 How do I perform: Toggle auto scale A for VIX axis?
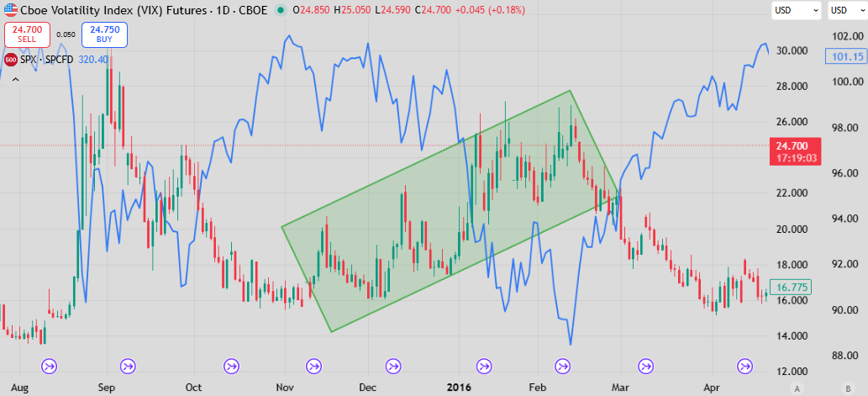click(797, 387)
